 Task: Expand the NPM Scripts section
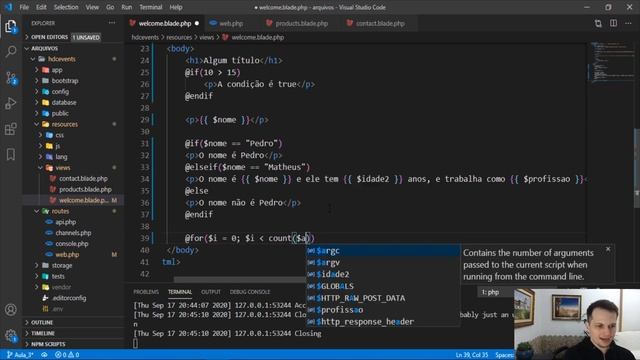(73, 344)
